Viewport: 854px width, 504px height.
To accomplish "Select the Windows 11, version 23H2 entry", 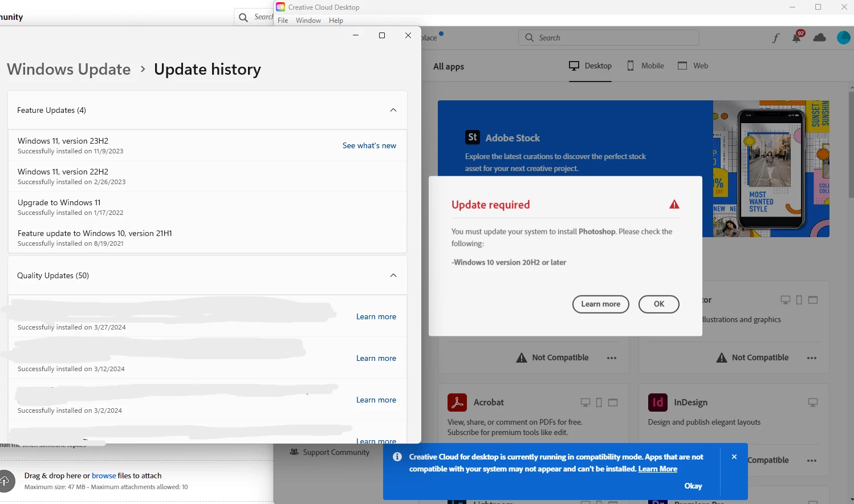I will coord(208,145).
